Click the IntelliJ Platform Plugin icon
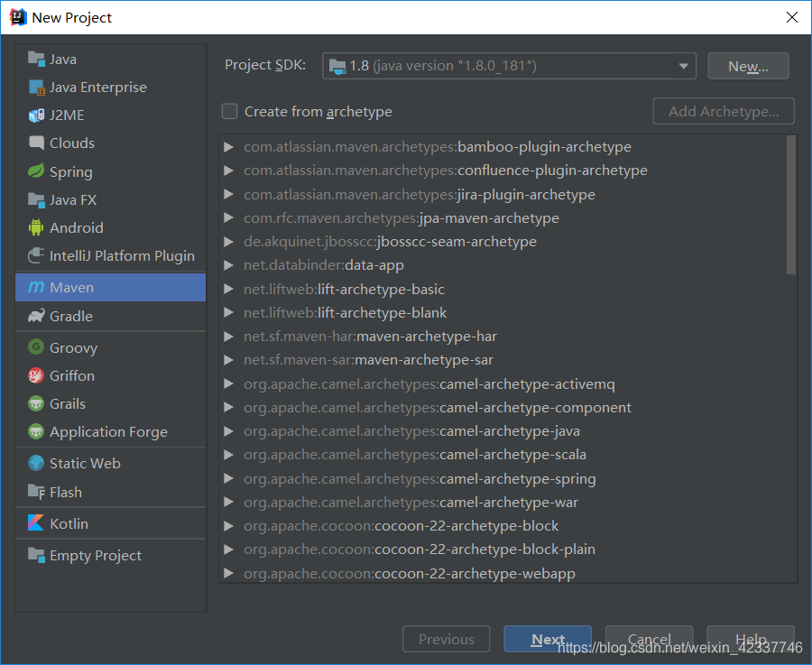 (36, 255)
